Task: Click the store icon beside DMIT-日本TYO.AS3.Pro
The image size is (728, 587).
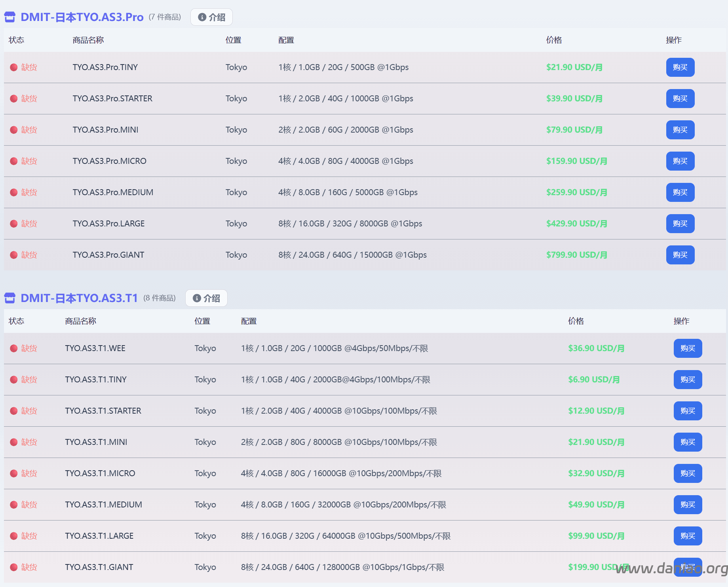Action: (x=10, y=17)
